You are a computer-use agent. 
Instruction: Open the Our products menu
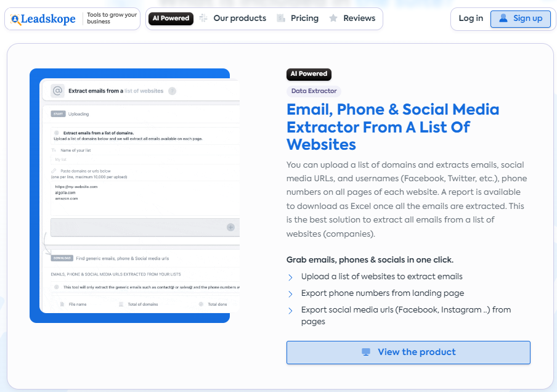(x=240, y=18)
